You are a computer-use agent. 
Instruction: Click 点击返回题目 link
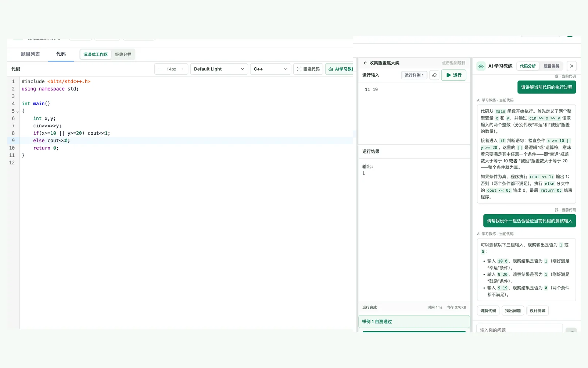tap(453, 63)
